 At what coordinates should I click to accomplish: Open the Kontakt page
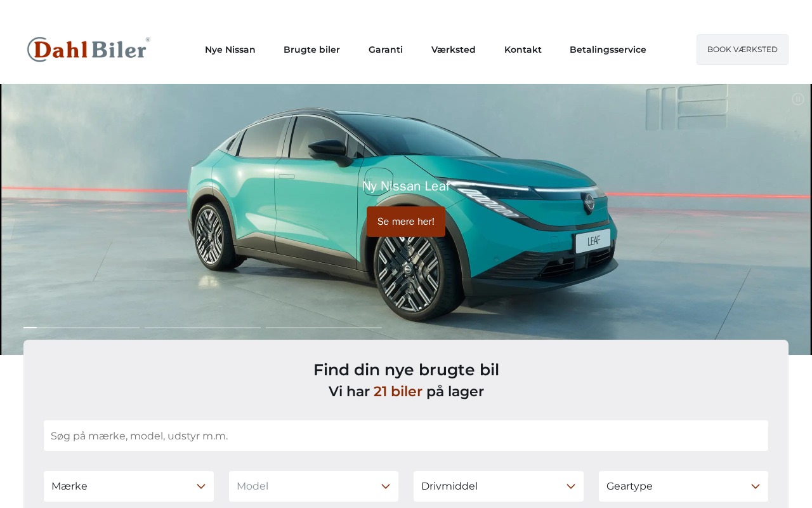point(523,50)
